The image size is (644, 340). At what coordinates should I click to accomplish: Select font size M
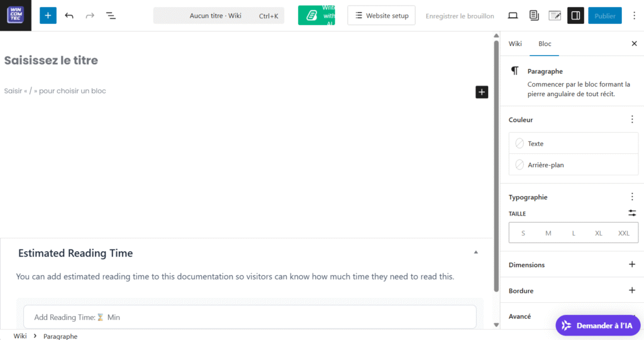(x=548, y=233)
